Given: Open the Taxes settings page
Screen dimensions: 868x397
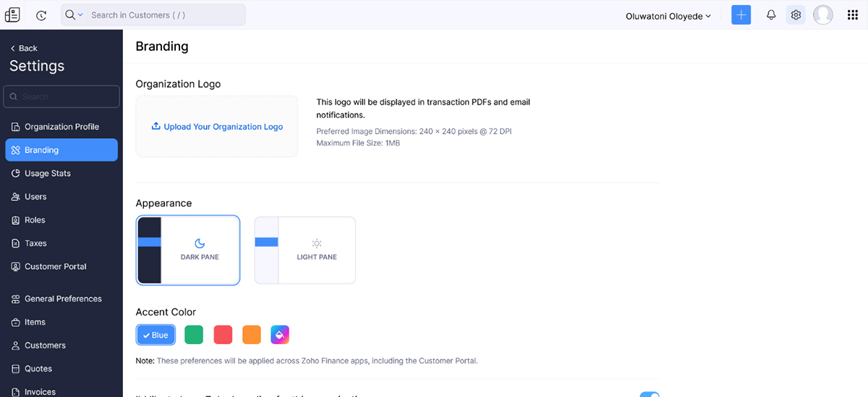Looking at the screenshot, I should pyautogui.click(x=61, y=243).
